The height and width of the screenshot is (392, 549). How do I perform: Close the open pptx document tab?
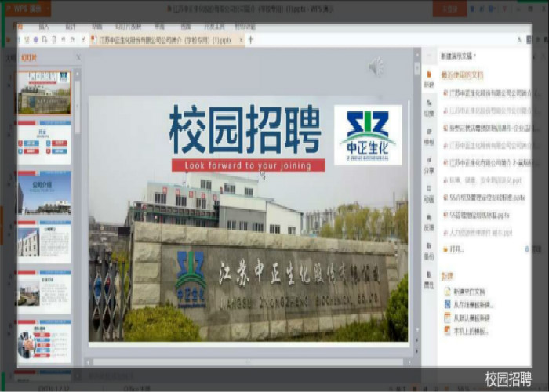click(242, 40)
